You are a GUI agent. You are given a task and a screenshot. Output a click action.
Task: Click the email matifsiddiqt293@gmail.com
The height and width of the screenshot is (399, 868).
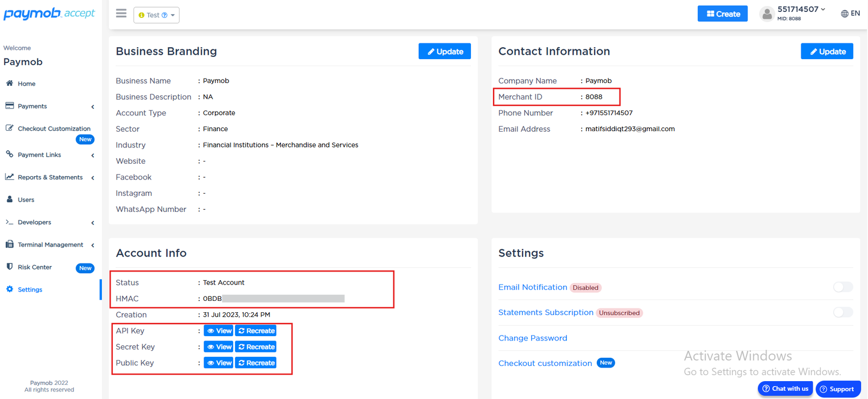pos(630,129)
